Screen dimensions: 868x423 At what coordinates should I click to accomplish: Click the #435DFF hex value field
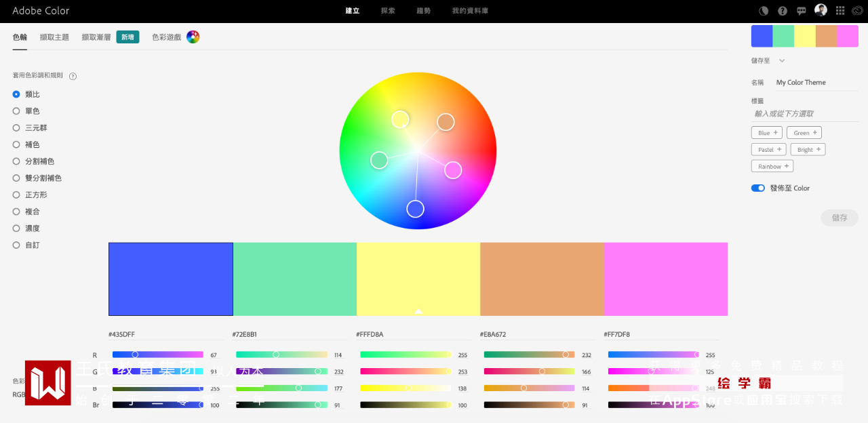point(166,334)
